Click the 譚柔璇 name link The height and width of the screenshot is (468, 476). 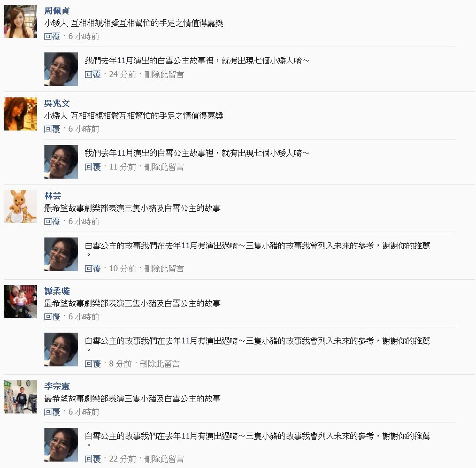(57, 291)
